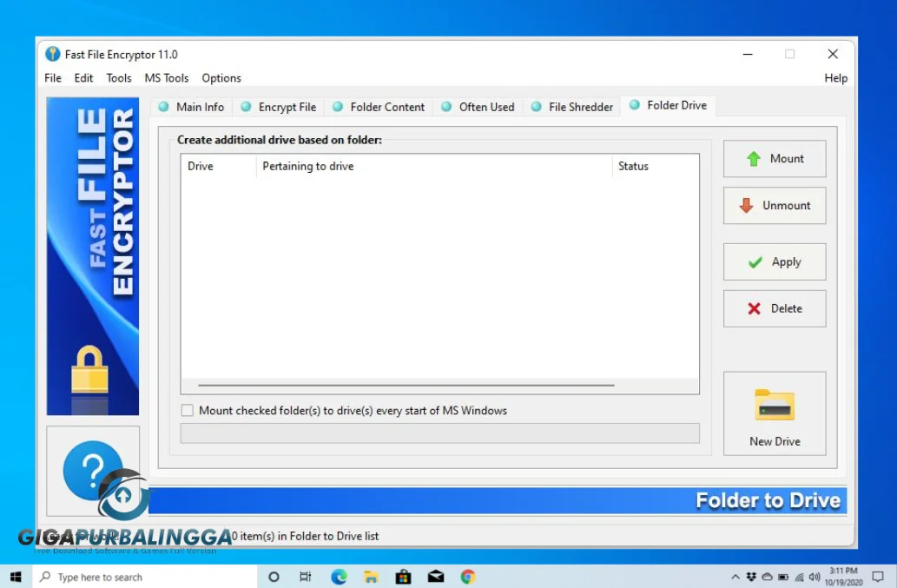
Task: Click the New Drive yellow folder icon
Action: [x=774, y=404]
